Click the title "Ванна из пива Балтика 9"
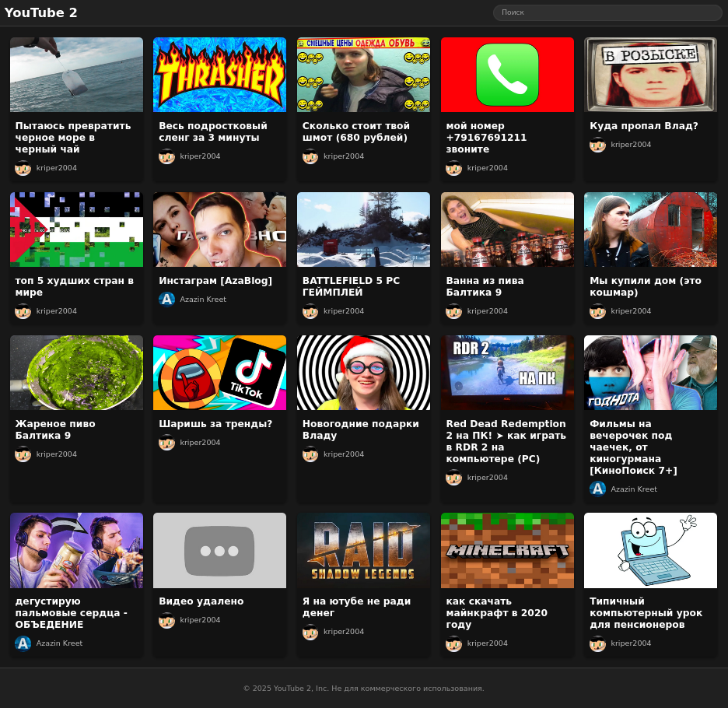This screenshot has width=728, height=708. [485, 286]
